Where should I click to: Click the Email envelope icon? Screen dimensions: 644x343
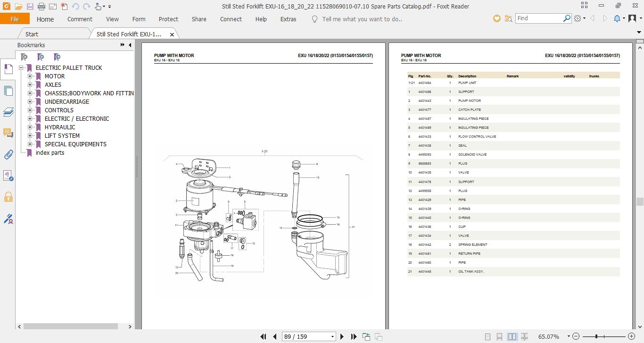[52, 7]
